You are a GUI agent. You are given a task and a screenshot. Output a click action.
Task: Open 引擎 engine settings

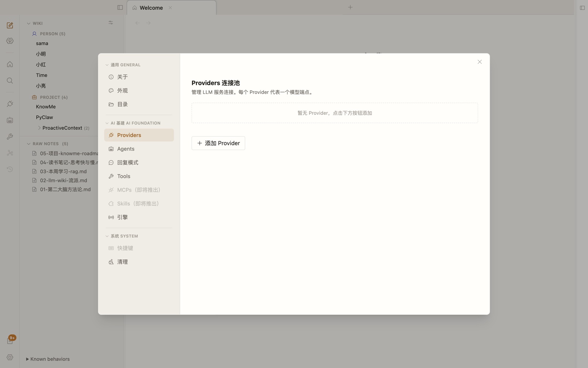(139, 217)
